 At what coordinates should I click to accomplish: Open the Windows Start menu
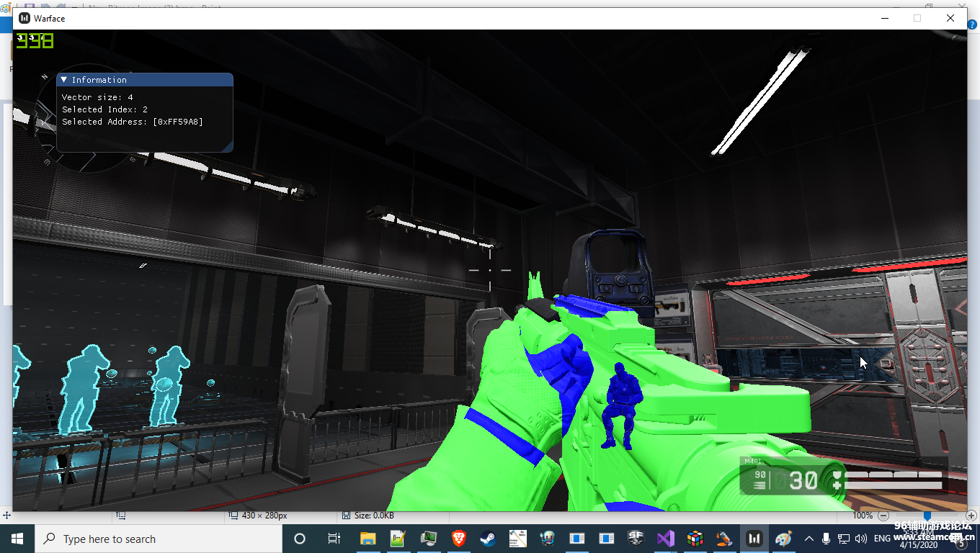point(17,539)
